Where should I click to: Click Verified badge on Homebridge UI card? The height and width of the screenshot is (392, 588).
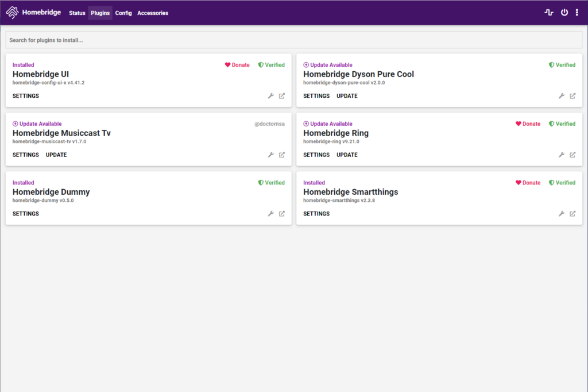click(271, 65)
